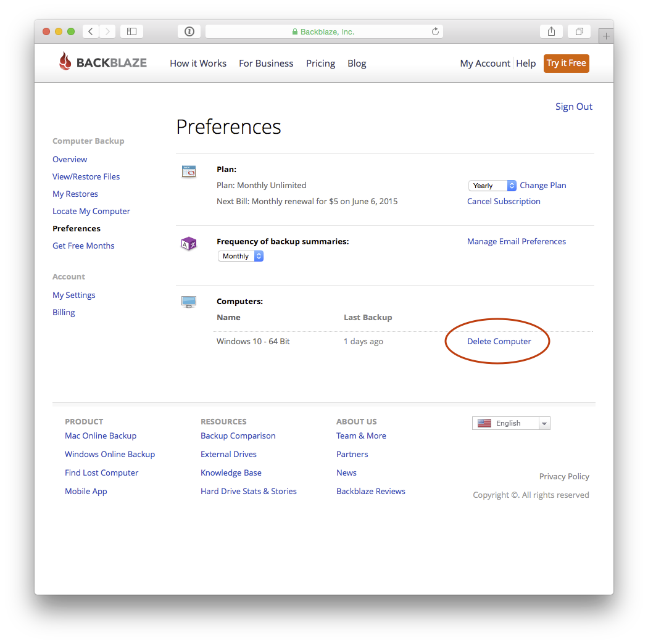Image resolution: width=648 pixels, height=644 pixels.
Task: Click Safari forward arrow button
Action: click(x=107, y=31)
